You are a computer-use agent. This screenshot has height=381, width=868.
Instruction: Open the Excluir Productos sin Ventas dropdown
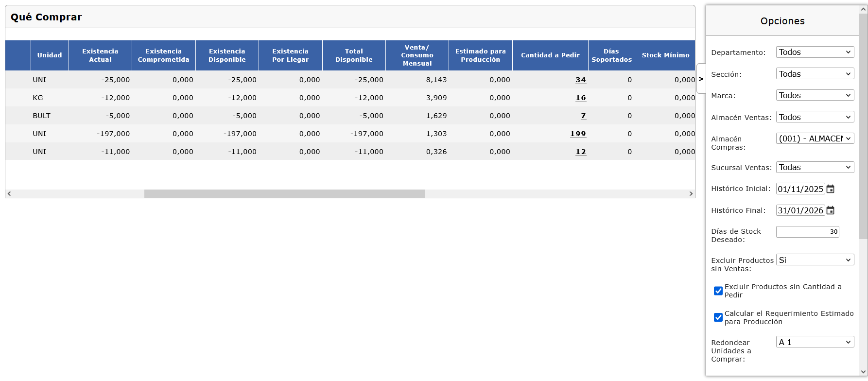click(x=815, y=260)
